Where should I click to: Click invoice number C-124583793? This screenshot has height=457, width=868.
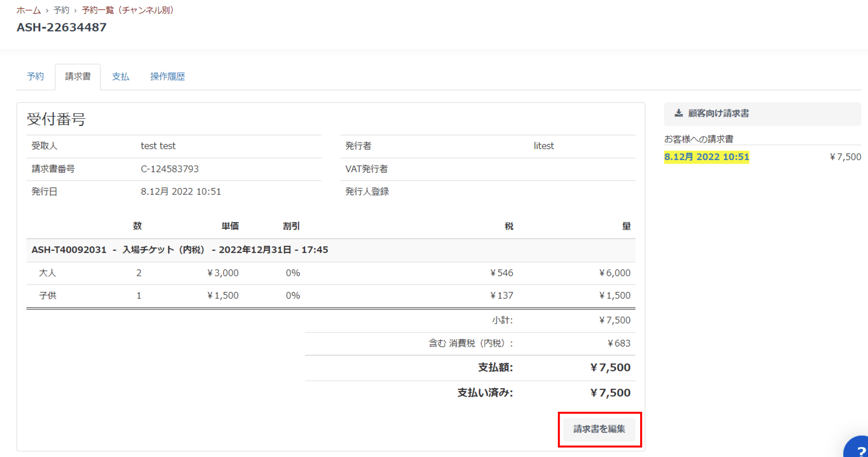point(170,169)
